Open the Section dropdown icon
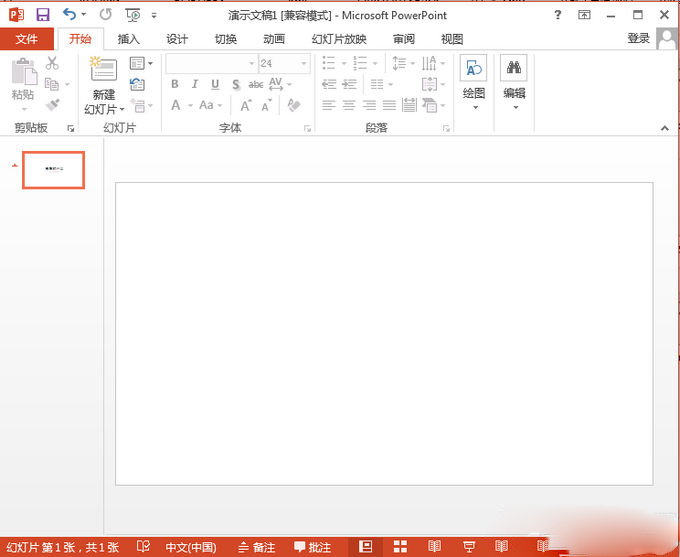Viewport: 680px width, 557px height. coord(141,105)
